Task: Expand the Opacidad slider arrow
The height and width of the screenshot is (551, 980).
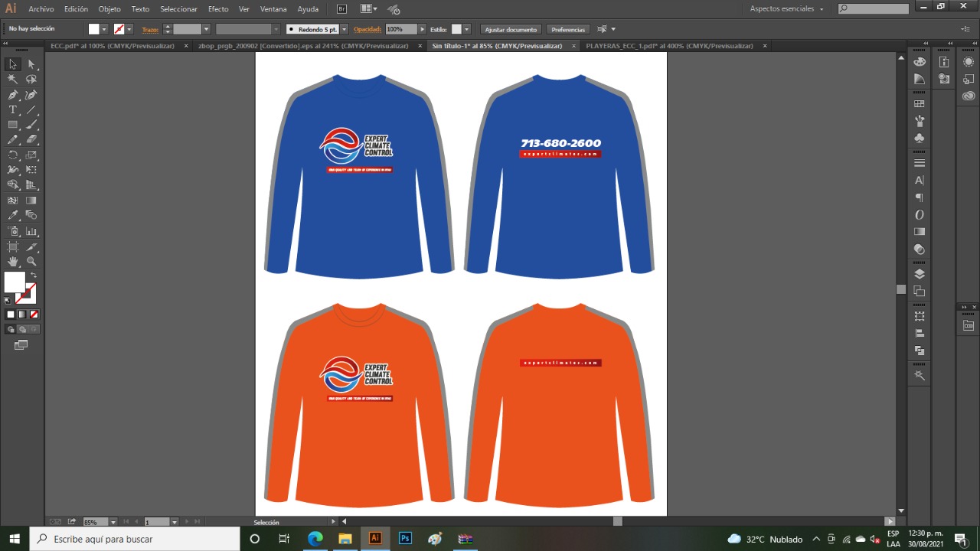Action: tap(422, 29)
